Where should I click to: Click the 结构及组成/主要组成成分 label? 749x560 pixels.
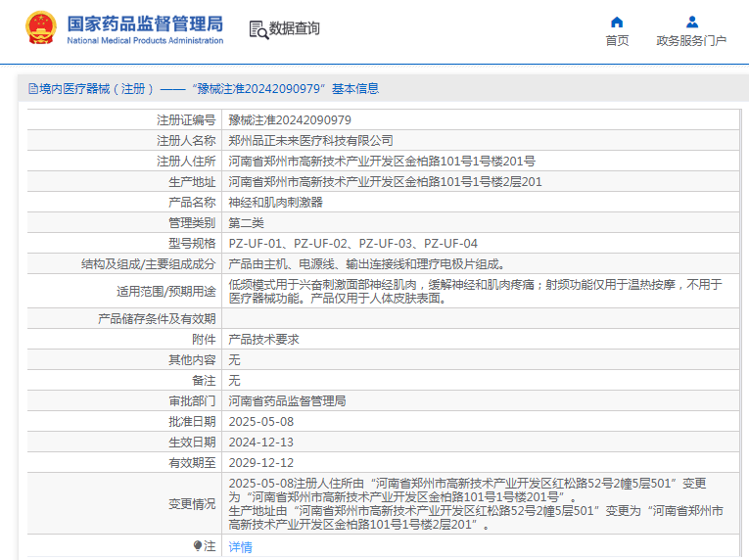click(148, 263)
